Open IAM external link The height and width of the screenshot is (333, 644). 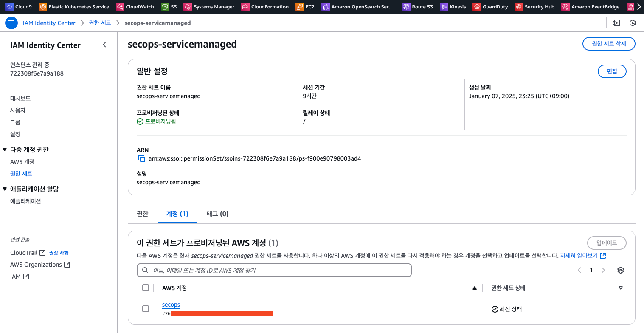pyautogui.click(x=20, y=277)
